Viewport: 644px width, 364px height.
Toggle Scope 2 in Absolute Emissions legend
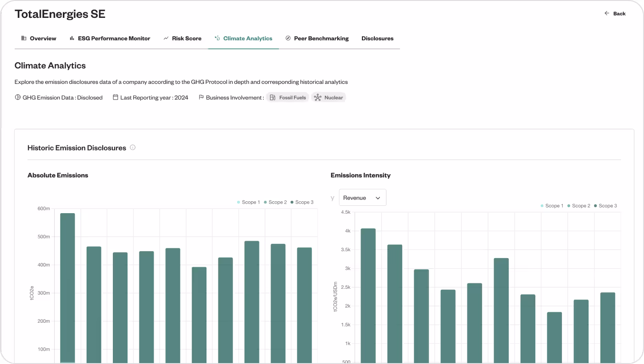tap(275, 202)
